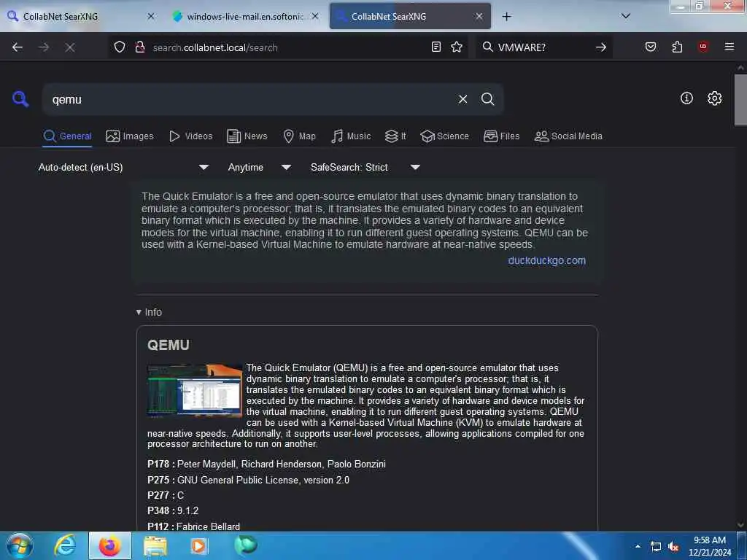Open Windows Media Player from taskbar
The height and width of the screenshot is (560, 747).
click(199, 545)
